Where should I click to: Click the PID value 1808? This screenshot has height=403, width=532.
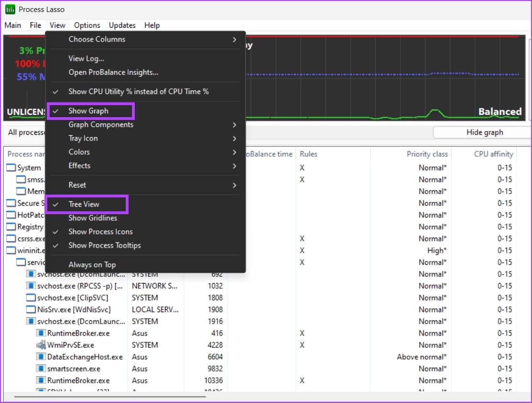click(215, 297)
